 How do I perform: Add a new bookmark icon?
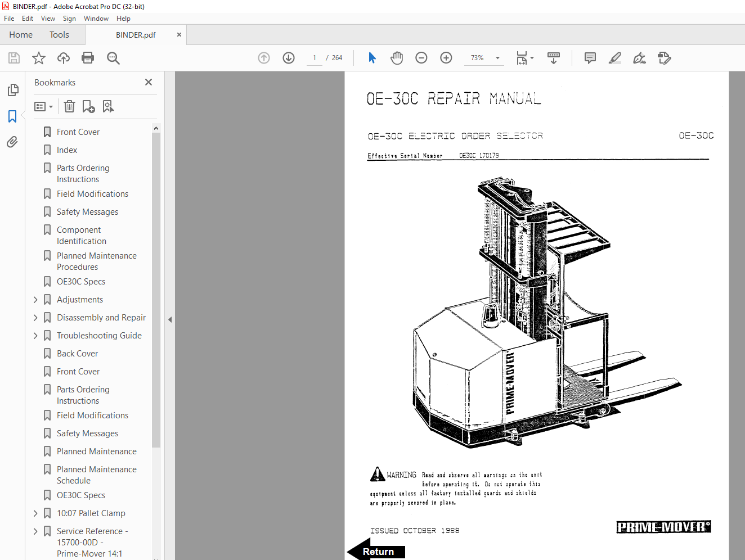89,106
